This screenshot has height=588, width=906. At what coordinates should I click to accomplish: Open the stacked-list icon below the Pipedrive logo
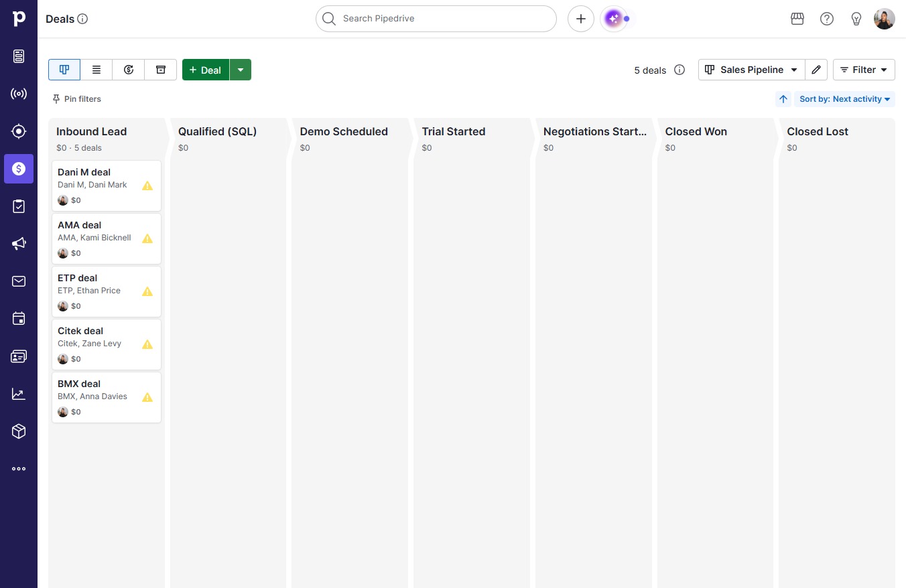click(x=19, y=56)
